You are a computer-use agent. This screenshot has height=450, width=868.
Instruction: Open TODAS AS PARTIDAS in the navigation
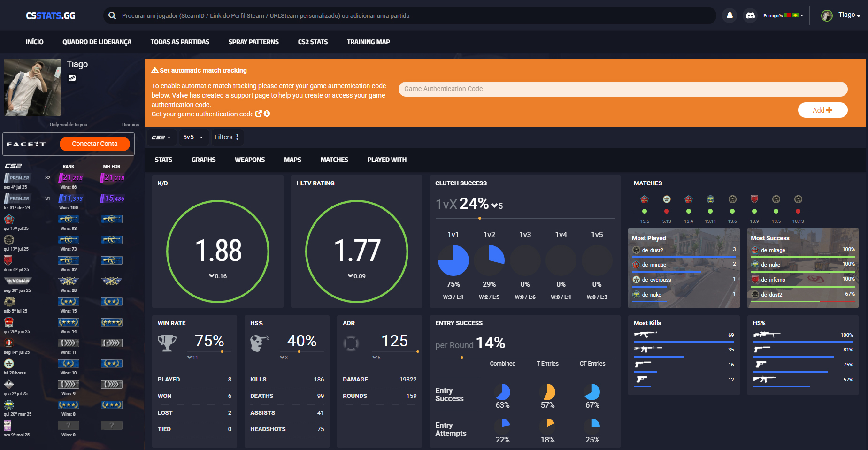(x=180, y=42)
